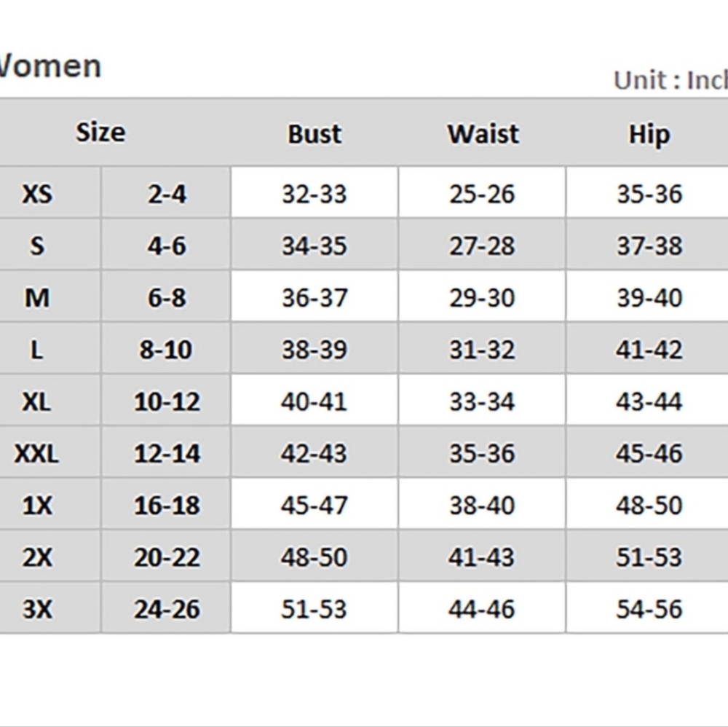Click the 1X size label
This screenshot has height=727, width=728.
point(37,506)
